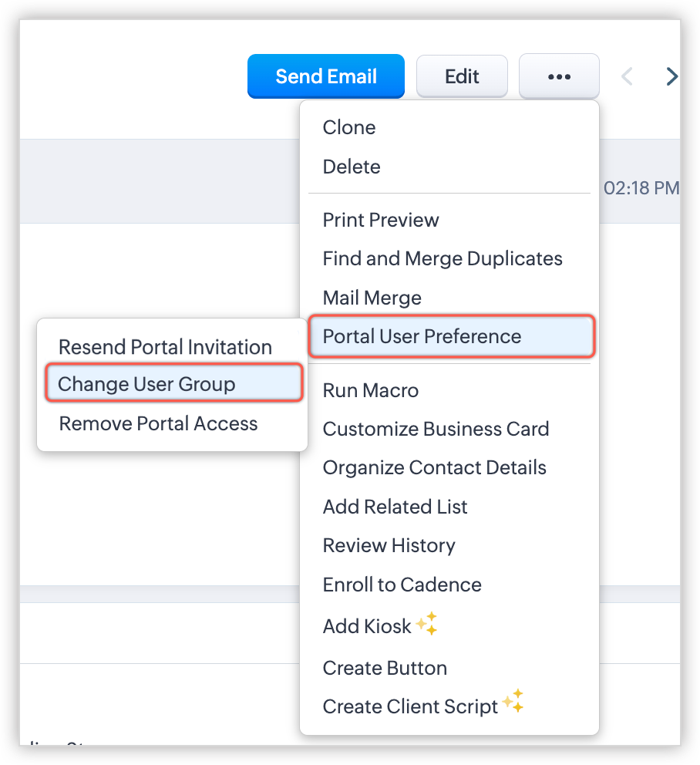Open the three-dots more options menu
This screenshot has width=700, height=765.
pyautogui.click(x=559, y=76)
